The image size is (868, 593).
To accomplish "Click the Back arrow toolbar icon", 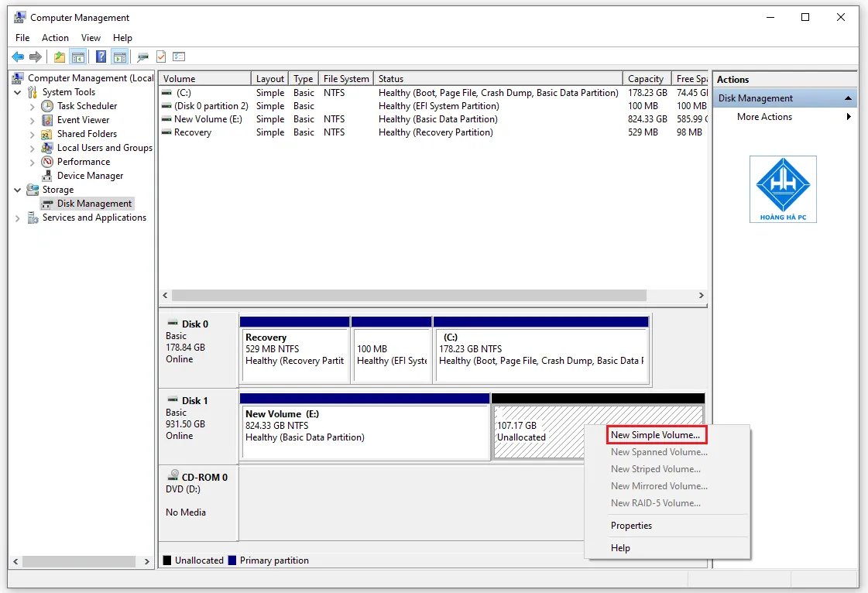I will pyautogui.click(x=18, y=57).
